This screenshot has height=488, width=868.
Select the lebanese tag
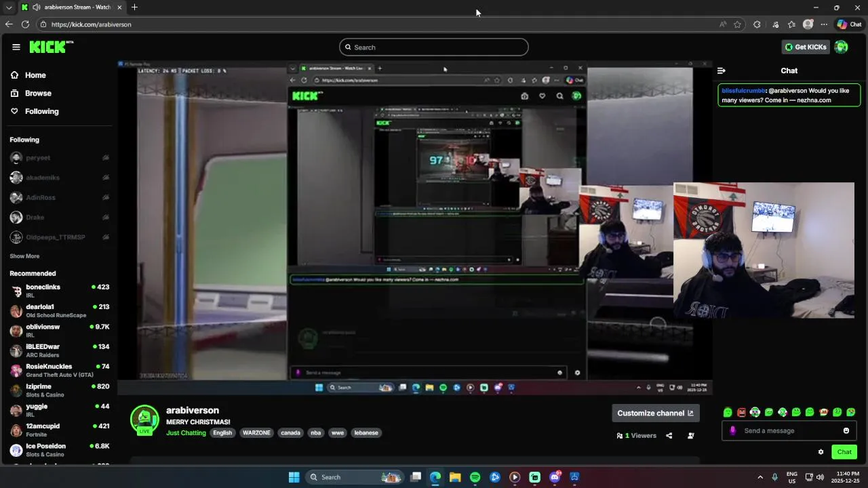[x=366, y=433]
